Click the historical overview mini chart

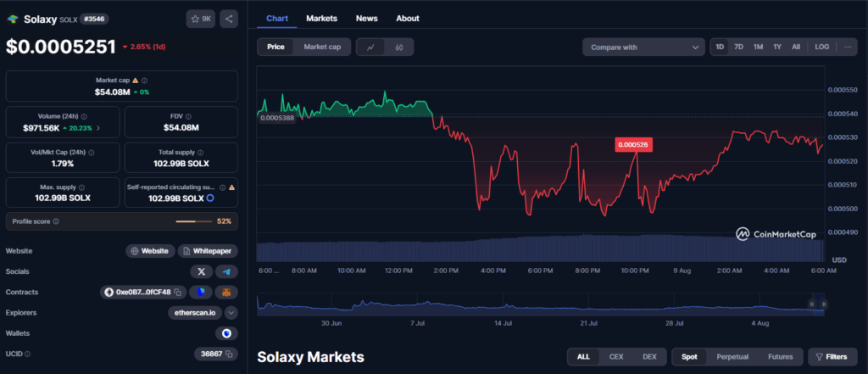(x=540, y=306)
